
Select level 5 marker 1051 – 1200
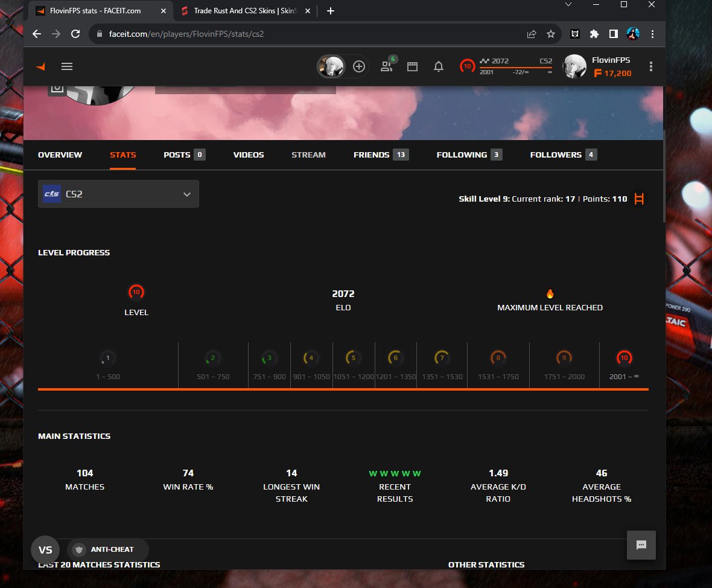coord(353,359)
